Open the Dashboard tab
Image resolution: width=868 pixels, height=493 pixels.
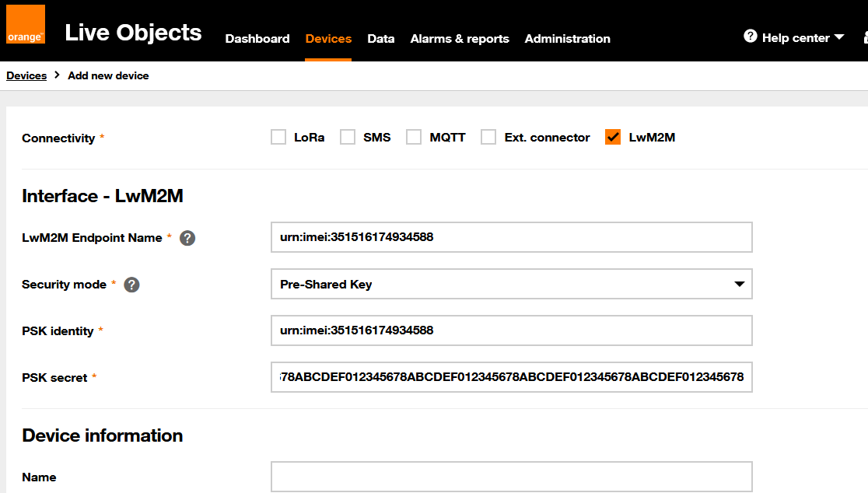coord(257,38)
